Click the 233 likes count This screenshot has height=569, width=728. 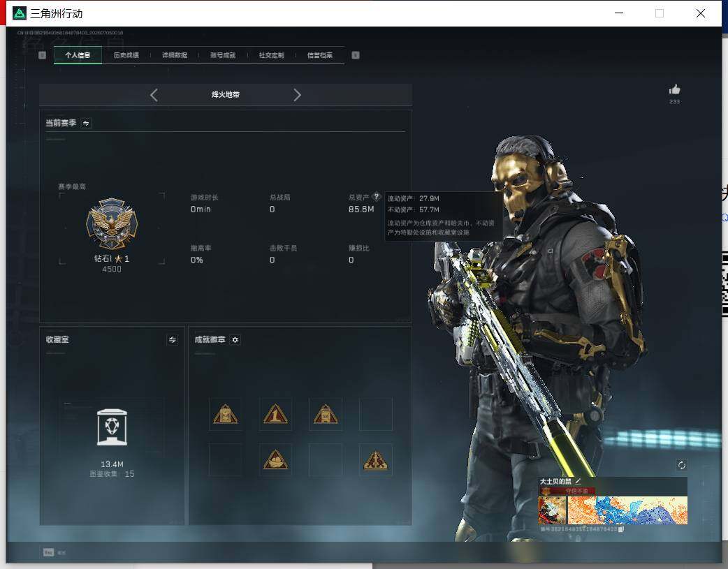[x=674, y=102]
